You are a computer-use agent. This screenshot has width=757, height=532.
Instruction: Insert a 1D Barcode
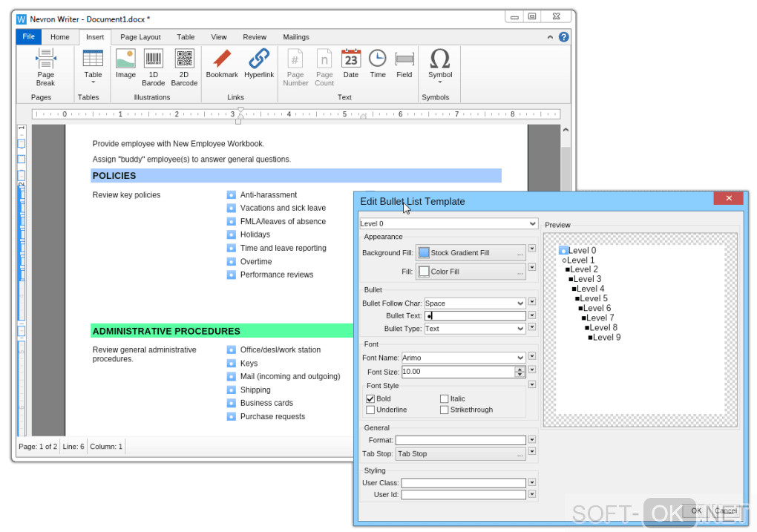click(153, 67)
